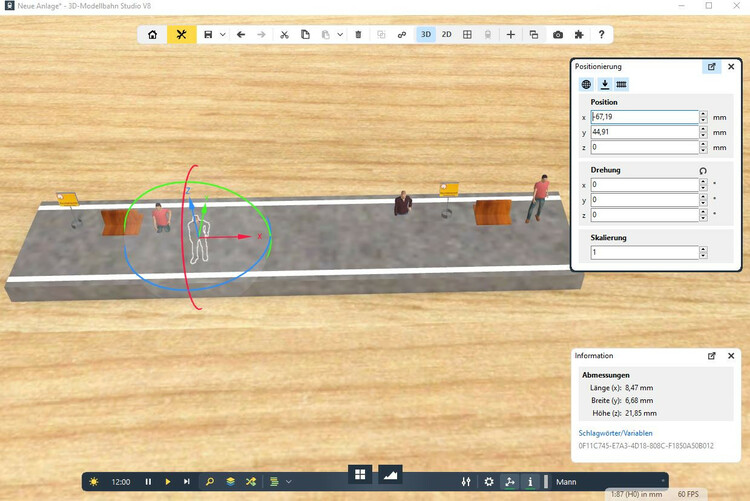Open help with question mark icon
The height and width of the screenshot is (501, 750).
pos(601,34)
